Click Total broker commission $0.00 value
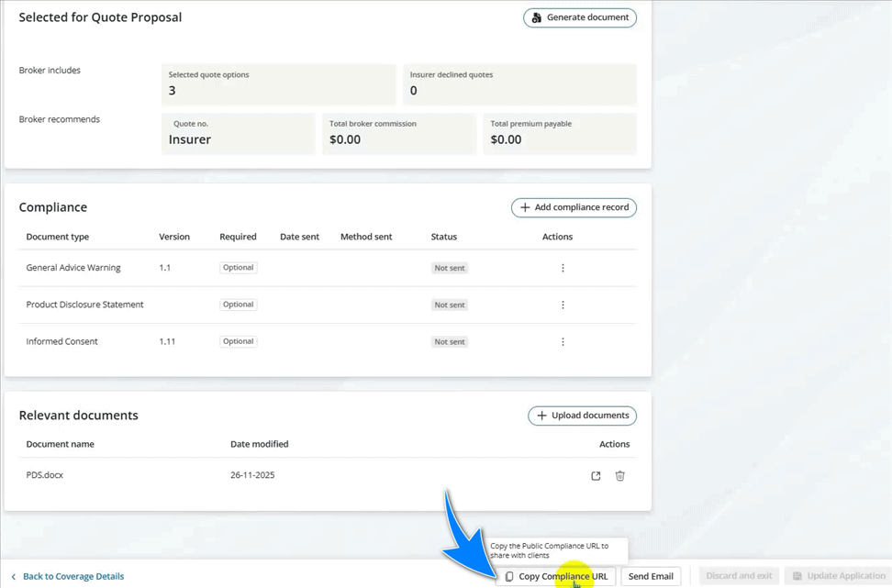Image resolution: width=892 pixels, height=588 pixels. pyautogui.click(x=345, y=140)
